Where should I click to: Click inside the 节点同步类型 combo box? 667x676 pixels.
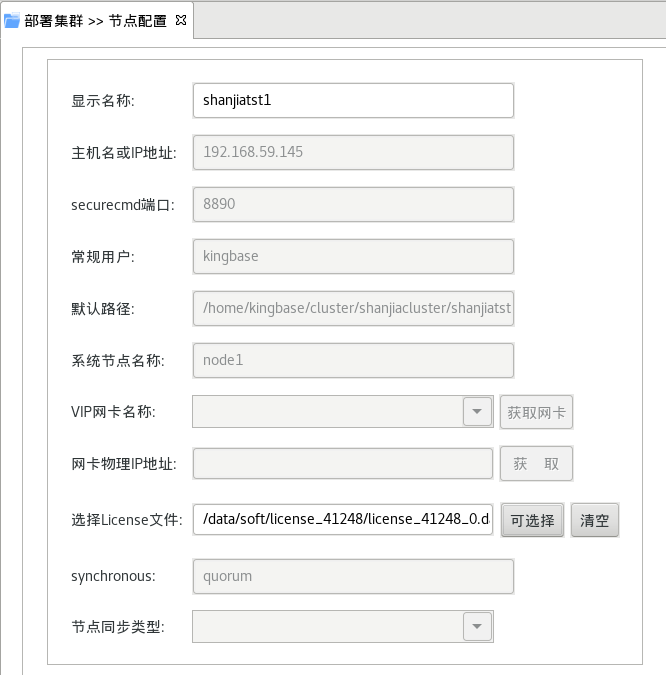pyautogui.click(x=327, y=627)
